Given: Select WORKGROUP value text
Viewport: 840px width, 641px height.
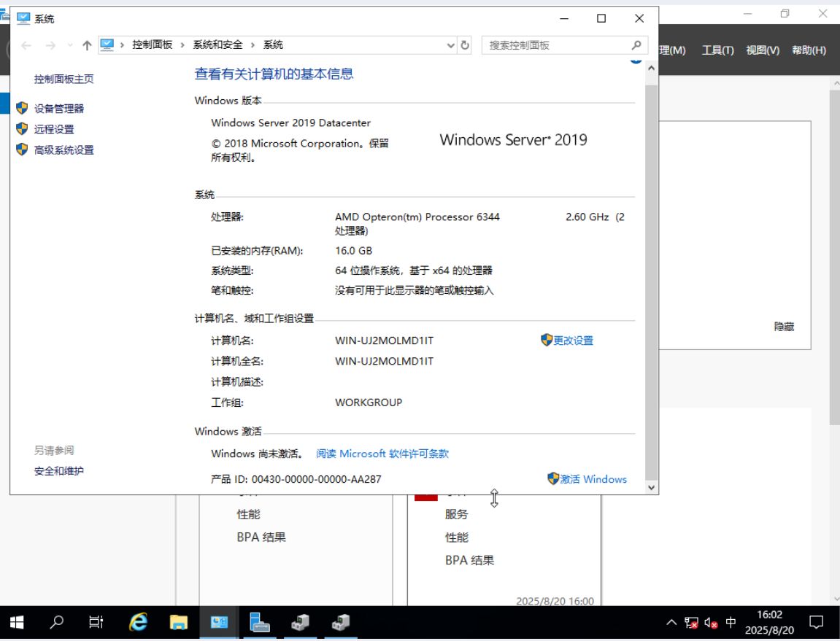Looking at the screenshot, I should [369, 403].
